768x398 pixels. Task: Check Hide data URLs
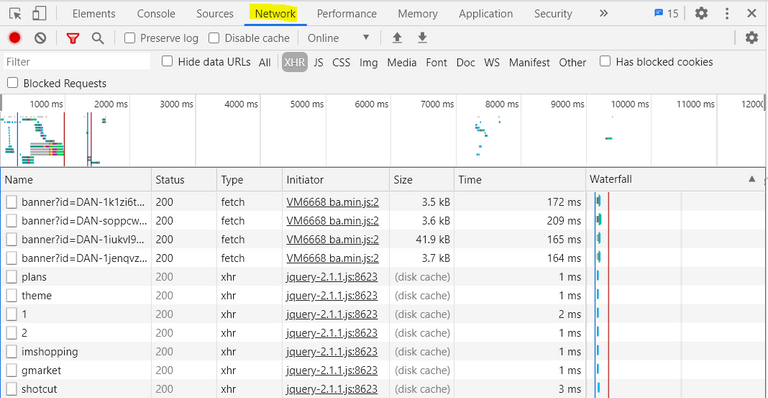pyautogui.click(x=168, y=62)
